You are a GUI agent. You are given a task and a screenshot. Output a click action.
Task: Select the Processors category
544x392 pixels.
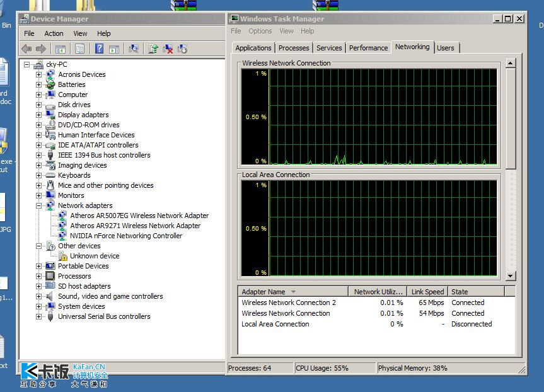click(74, 276)
